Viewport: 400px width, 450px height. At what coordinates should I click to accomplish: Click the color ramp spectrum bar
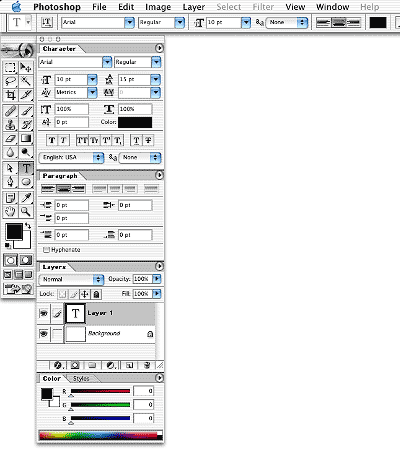coord(101,435)
